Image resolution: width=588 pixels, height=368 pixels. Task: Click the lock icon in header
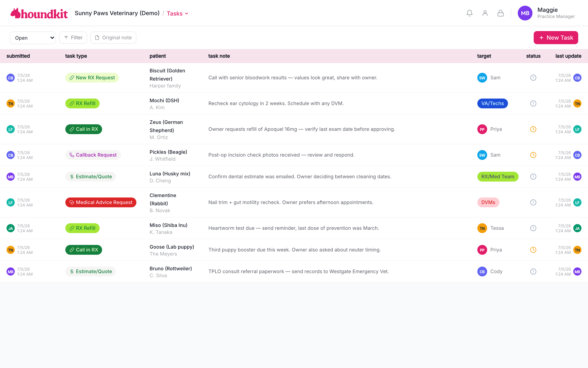501,13
